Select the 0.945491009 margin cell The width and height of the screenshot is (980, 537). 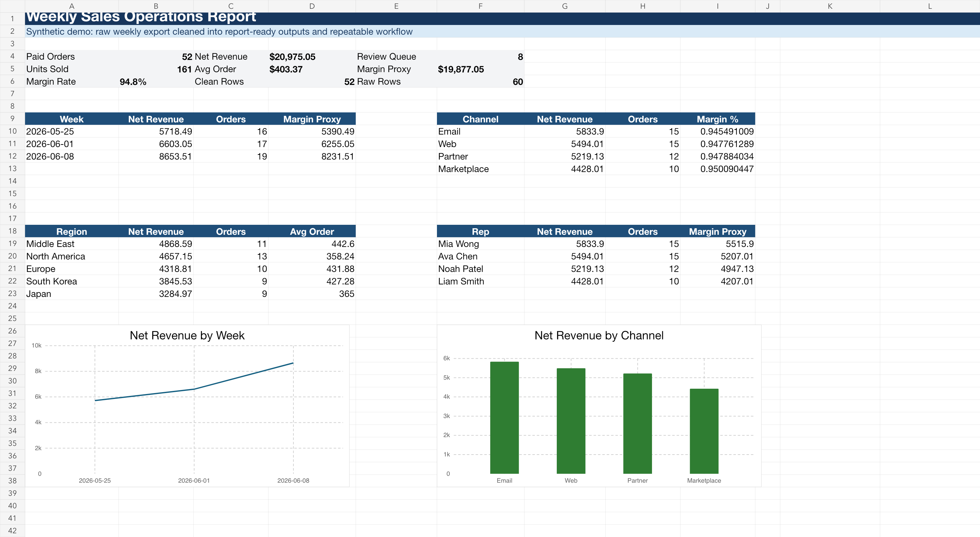pos(718,131)
